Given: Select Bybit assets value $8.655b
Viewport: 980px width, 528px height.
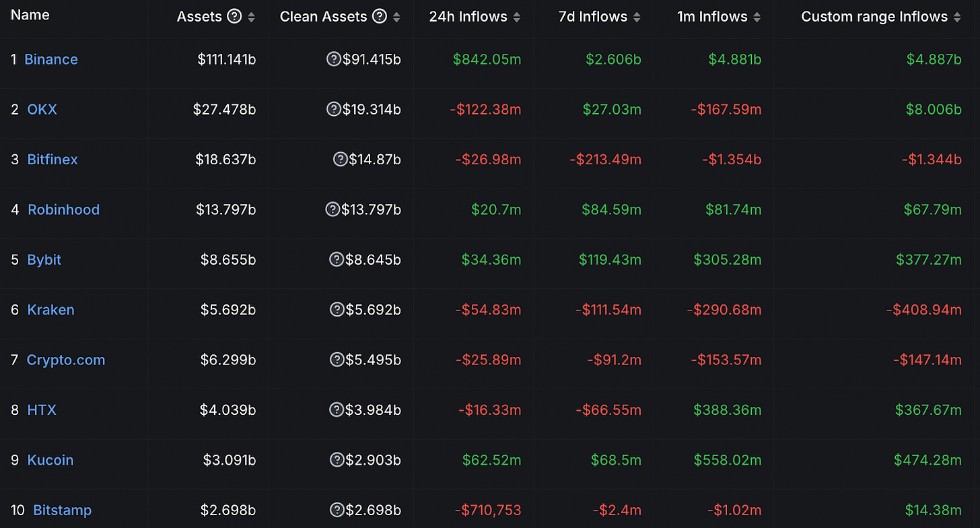Looking at the screenshot, I should point(228,260).
